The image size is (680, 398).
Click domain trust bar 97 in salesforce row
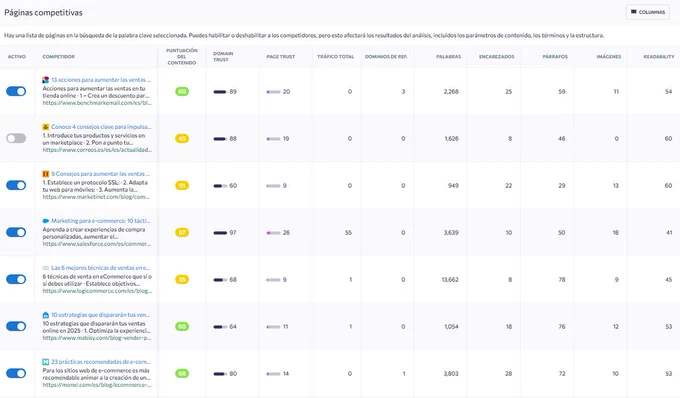pyautogui.click(x=220, y=233)
